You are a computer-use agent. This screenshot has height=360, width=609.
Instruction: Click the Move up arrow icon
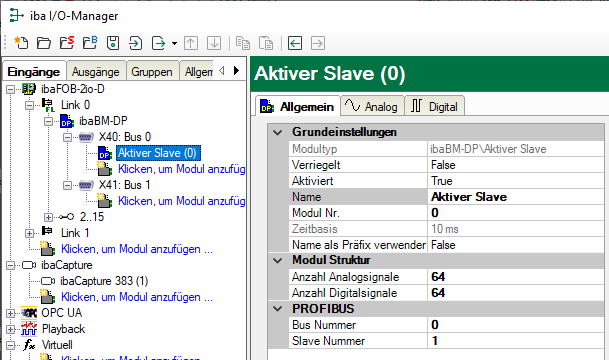point(191,43)
